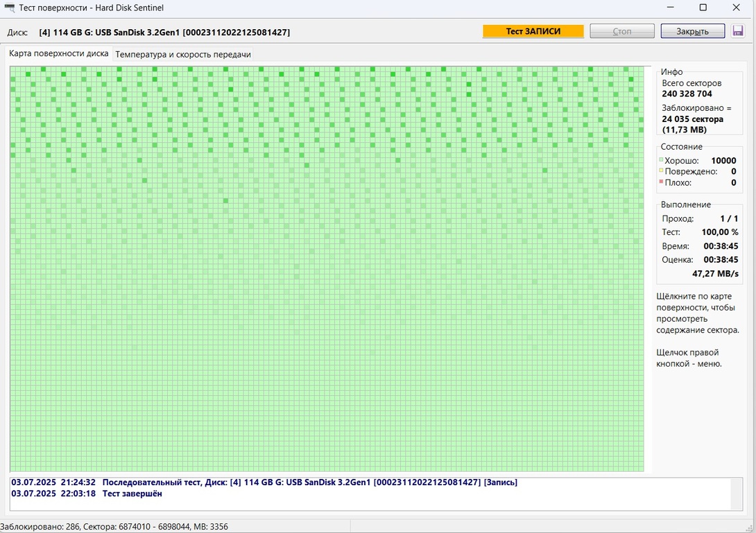Viewport: 756px width, 533px height.
Task: Open the Карта поверхности диска tab
Action: [x=58, y=53]
